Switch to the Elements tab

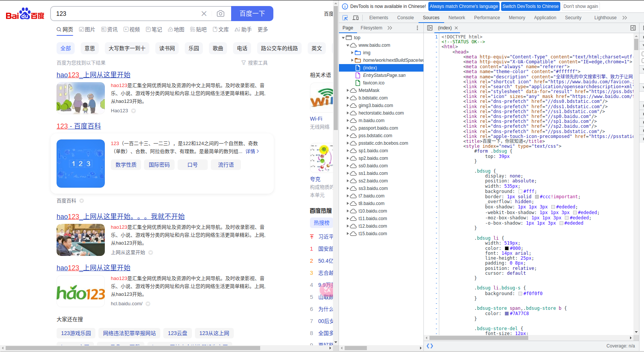(379, 18)
